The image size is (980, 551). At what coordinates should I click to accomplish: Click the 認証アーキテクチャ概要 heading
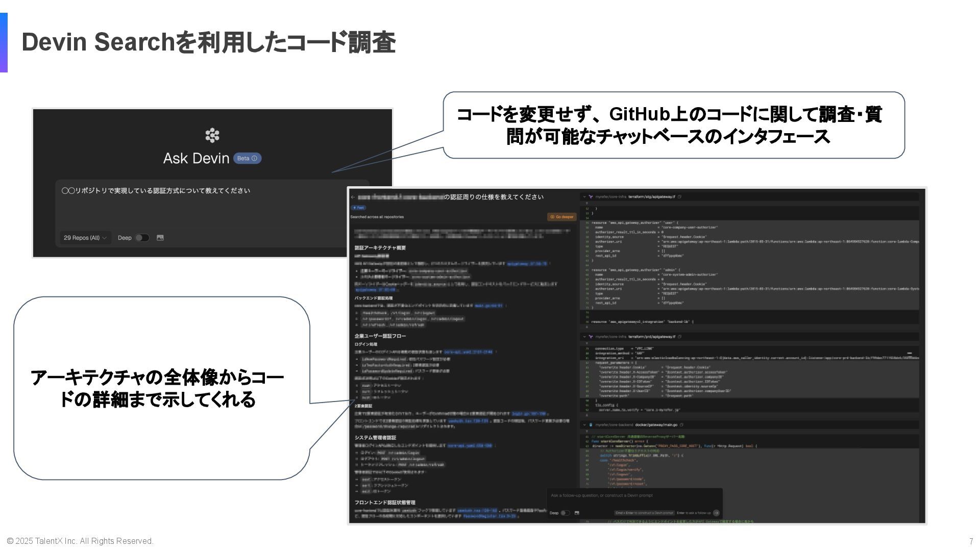click(x=380, y=248)
